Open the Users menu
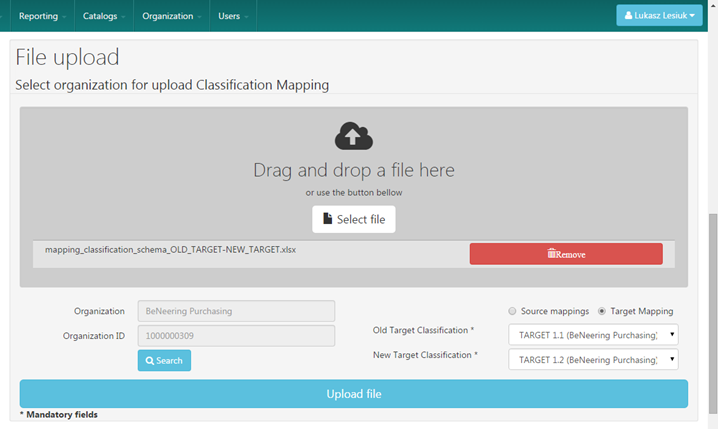 [x=232, y=16]
